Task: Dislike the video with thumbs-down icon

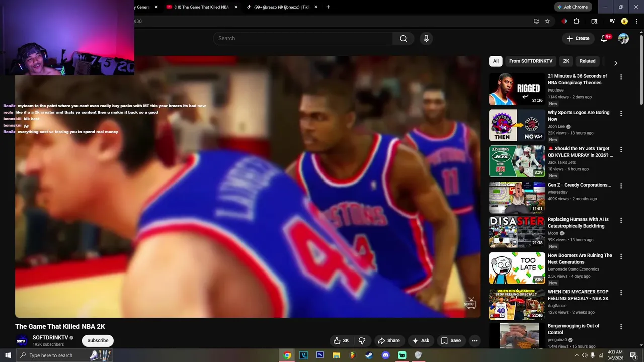Action: pos(362,341)
